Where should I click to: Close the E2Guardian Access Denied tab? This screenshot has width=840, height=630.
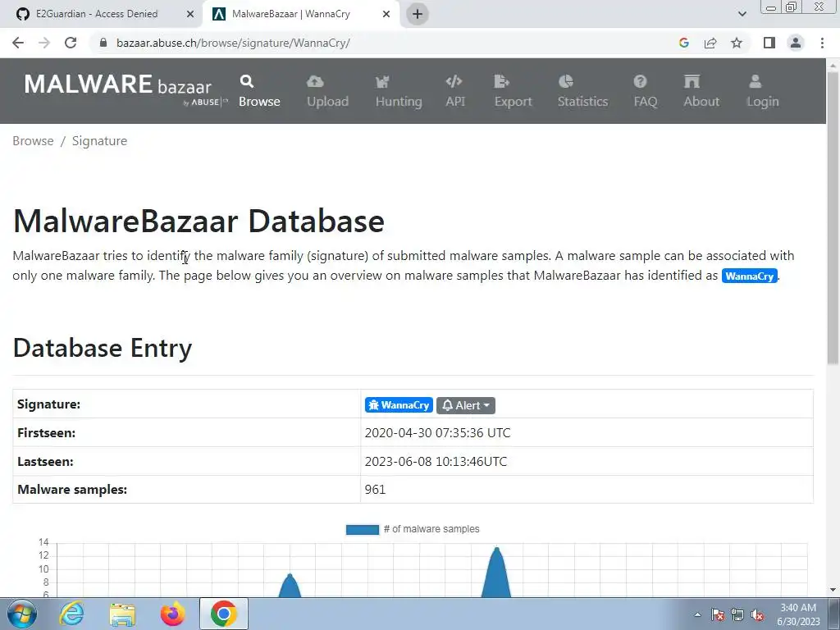tap(190, 14)
